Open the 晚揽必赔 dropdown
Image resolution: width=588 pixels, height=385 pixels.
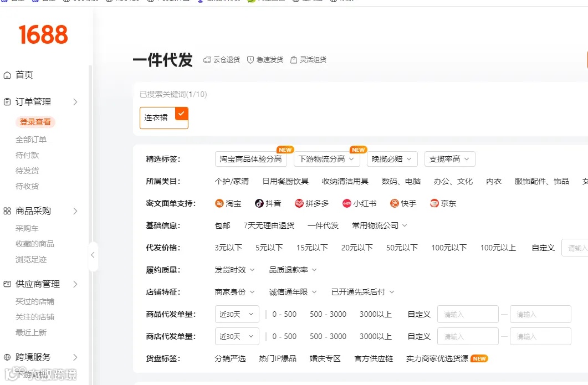pyautogui.click(x=391, y=159)
